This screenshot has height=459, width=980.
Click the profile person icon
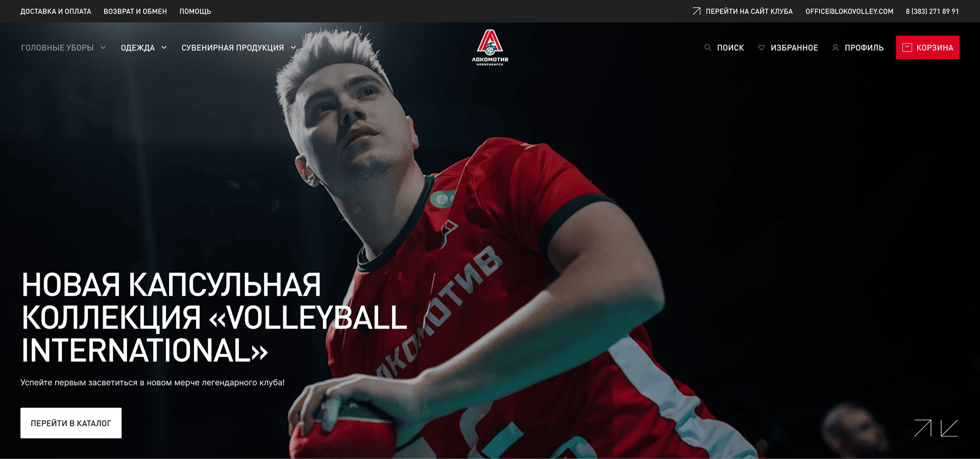836,47
